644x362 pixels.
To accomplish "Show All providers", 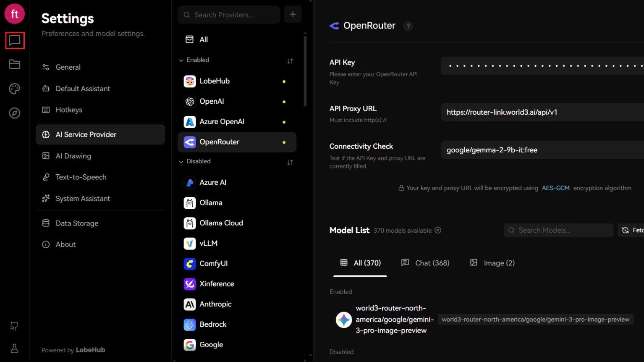I will (237, 39).
